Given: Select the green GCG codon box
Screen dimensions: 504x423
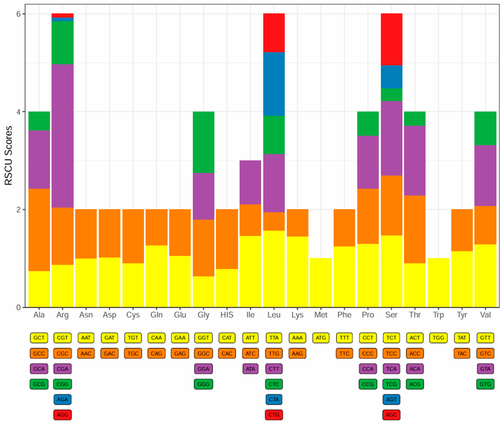Looking at the screenshot, I should click(39, 384).
